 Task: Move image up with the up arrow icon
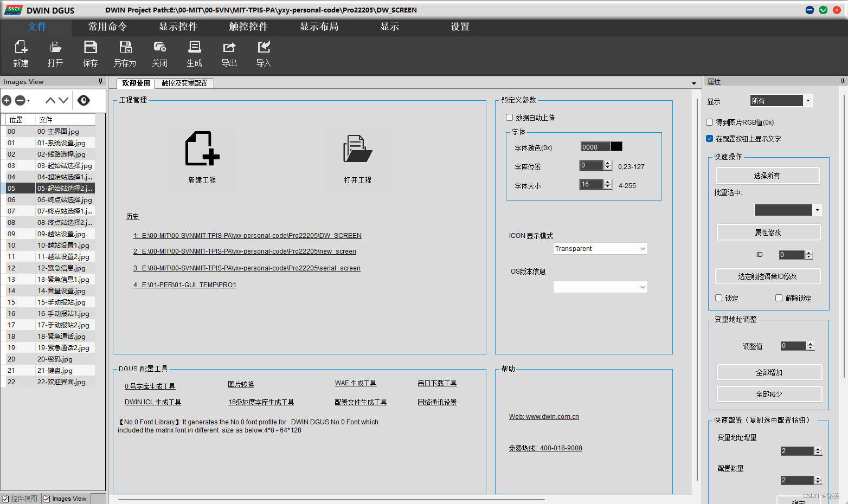(50, 100)
